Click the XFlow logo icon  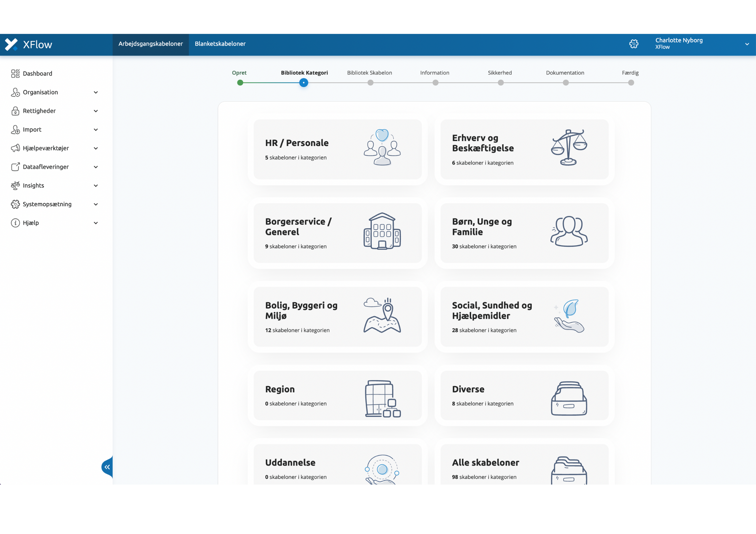point(11,44)
